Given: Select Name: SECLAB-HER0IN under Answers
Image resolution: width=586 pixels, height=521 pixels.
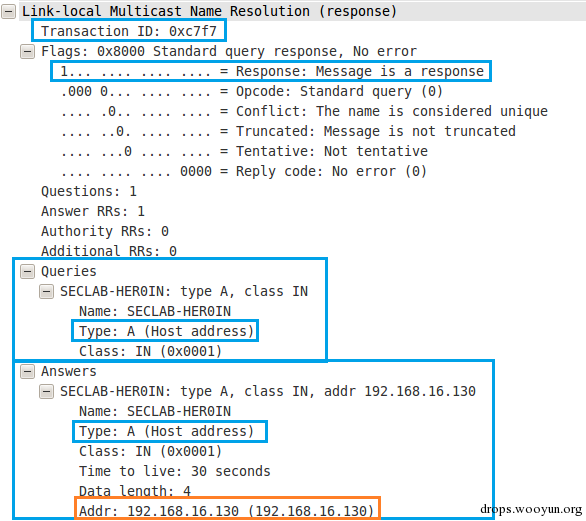Looking at the screenshot, I should [x=155, y=411].
